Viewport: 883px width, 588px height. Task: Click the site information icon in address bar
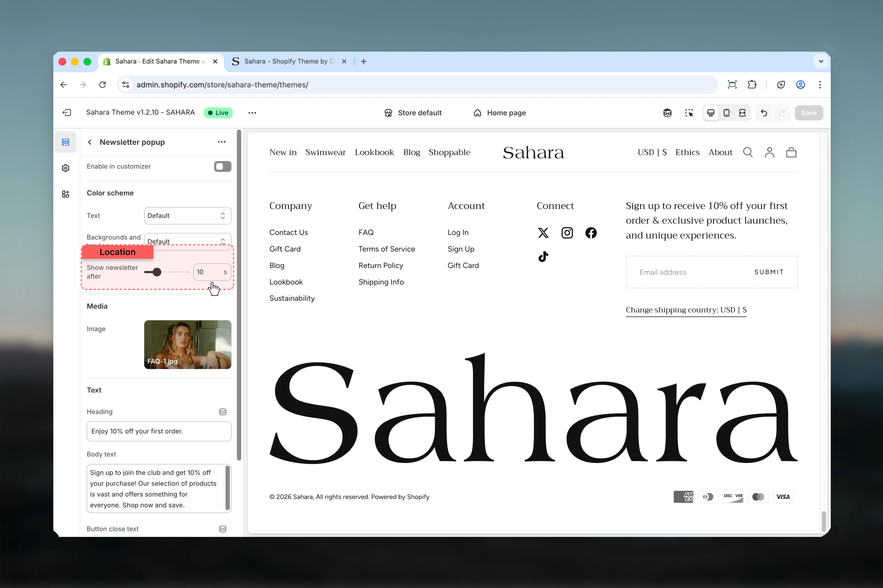(x=126, y=85)
